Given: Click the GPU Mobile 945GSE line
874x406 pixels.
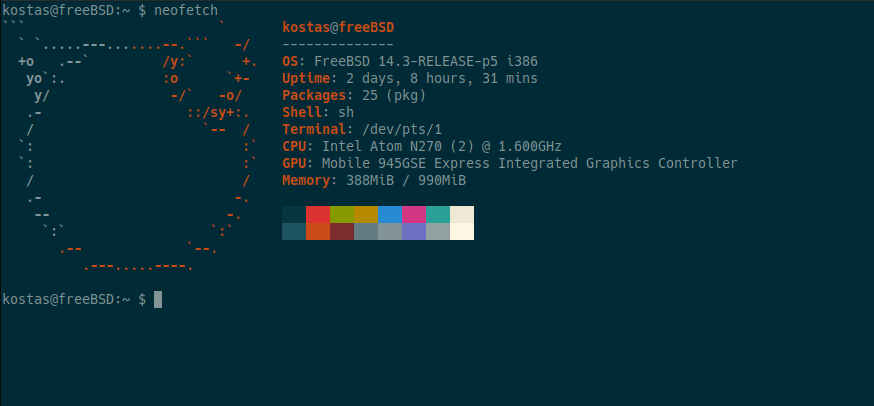Looking at the screenshot, I should 510,163.
